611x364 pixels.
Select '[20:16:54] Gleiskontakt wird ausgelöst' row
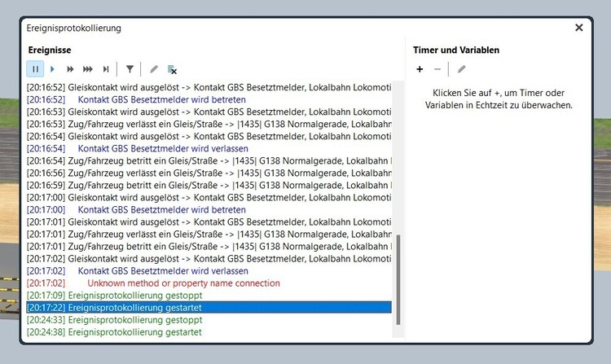(209, 136)
